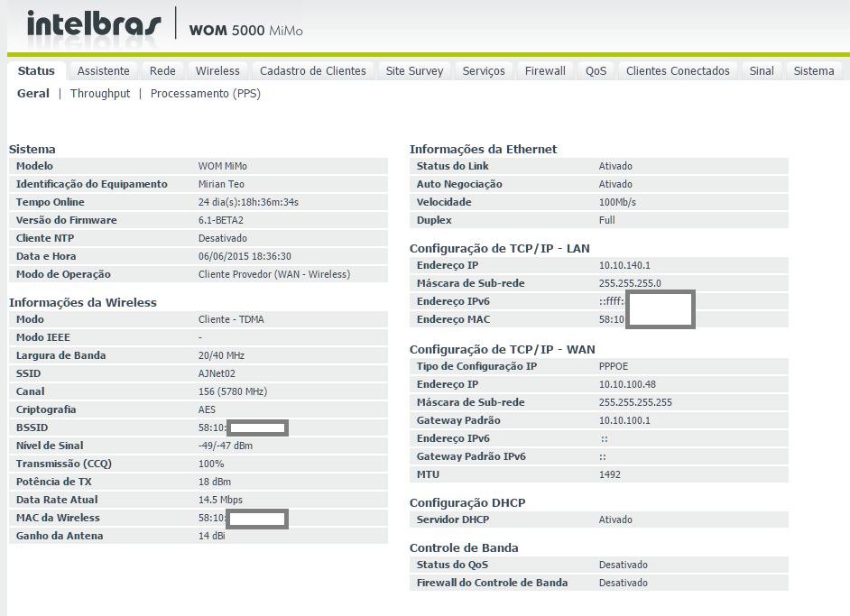Image resolution: width=850 pixels, height=616 pixels.
Task: Open the Throughput sub-page
Action: click(x=100, y=93)
